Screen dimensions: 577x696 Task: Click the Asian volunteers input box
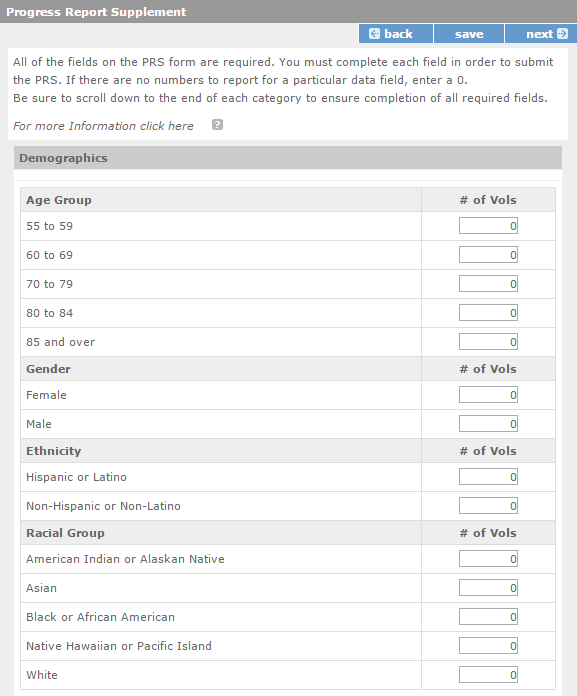(x=488, y=588)
